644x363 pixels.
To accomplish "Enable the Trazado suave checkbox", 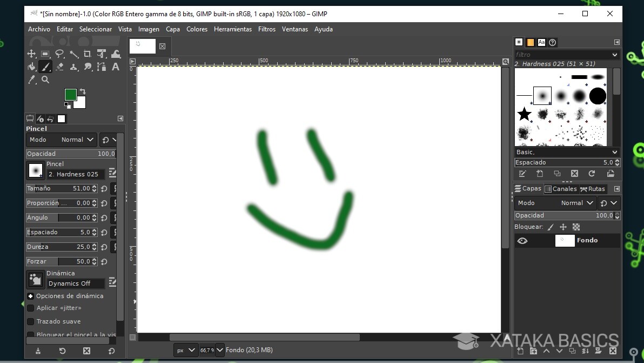I will click(x=31, y=321).
